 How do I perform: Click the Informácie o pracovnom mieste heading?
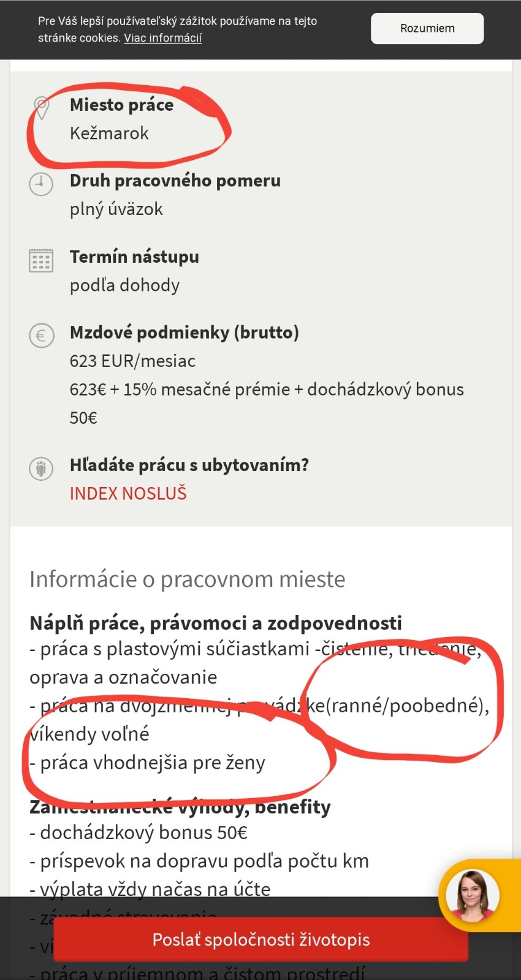click(x=188, y=579)
